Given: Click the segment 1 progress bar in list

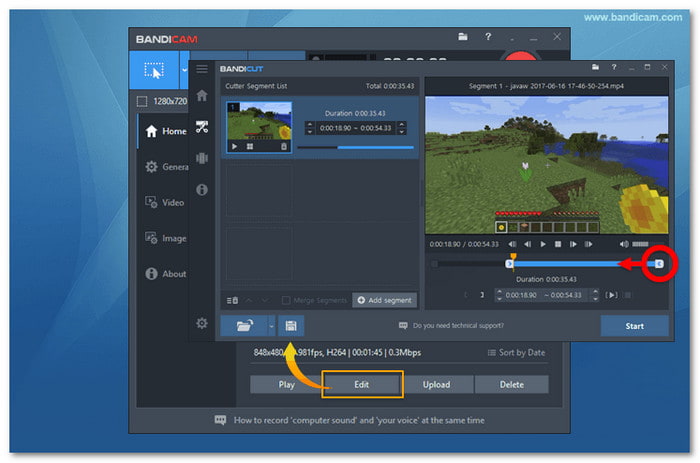Looking at the screenshot, I should click(355, 147).
